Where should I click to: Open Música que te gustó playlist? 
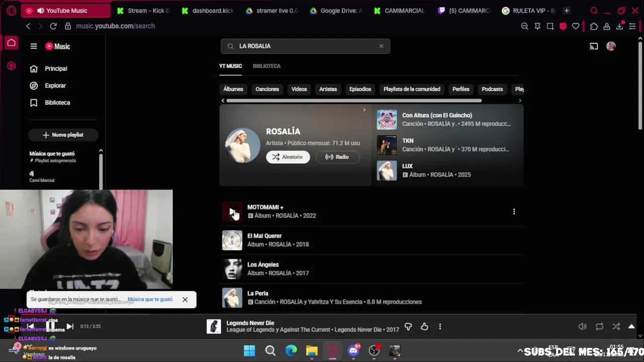tap(52, 156)
